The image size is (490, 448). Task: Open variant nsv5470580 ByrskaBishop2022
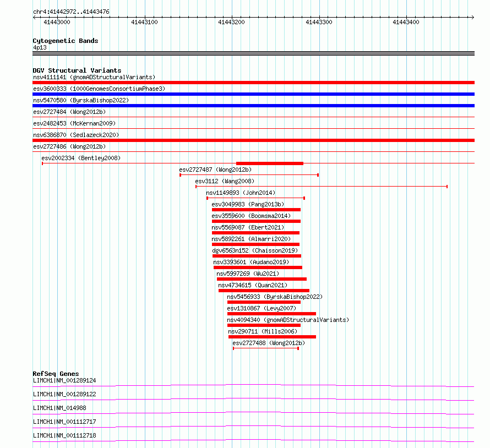tap(81, 100)
